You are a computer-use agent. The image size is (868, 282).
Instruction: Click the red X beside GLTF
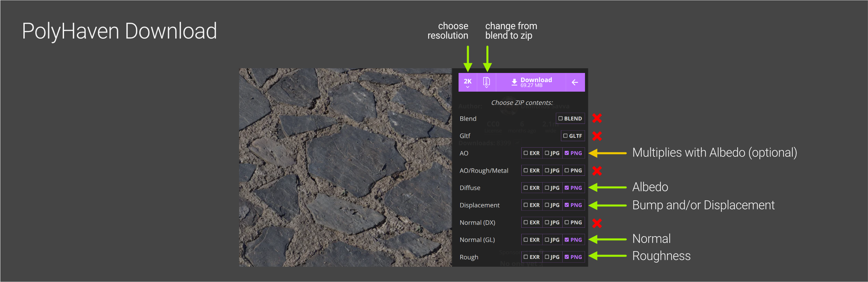(597, 136)
